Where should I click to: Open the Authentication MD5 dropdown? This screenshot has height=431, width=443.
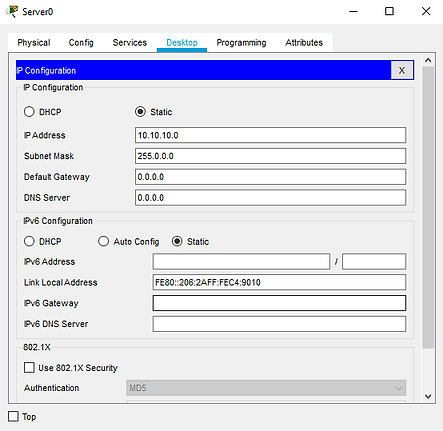266,388
